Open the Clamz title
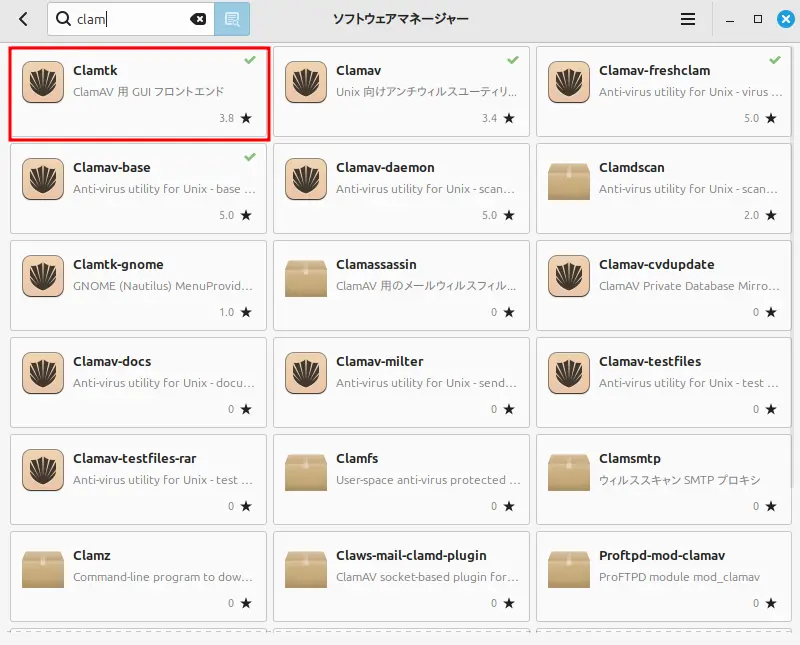Image resolution: width=800 pixels, height=645 pixels. [x=91, y=555]
